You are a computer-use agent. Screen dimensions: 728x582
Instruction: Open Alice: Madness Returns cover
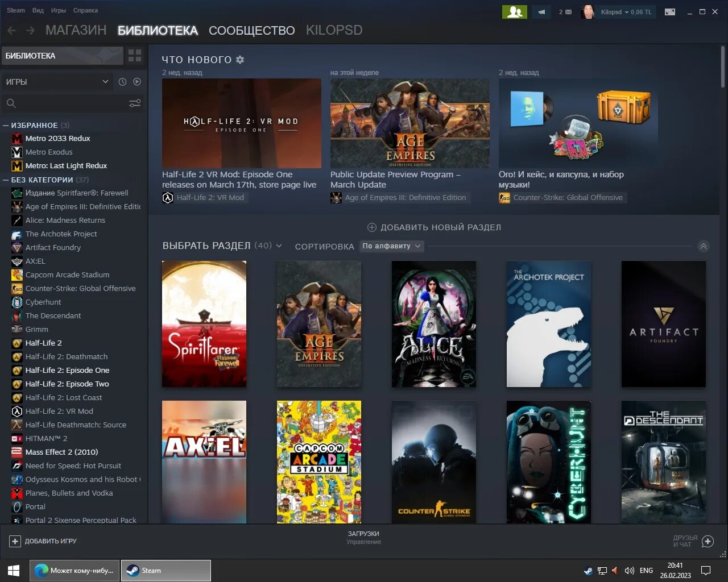tap(434, 324)
